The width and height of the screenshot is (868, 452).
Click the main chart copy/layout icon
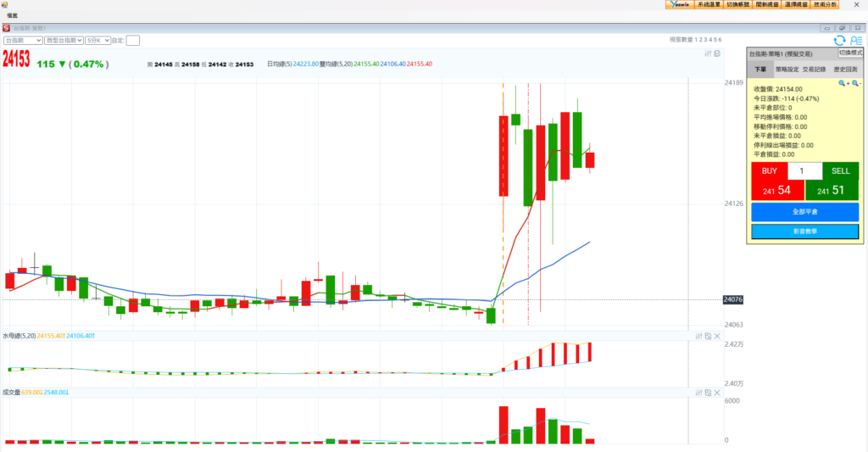717,53
